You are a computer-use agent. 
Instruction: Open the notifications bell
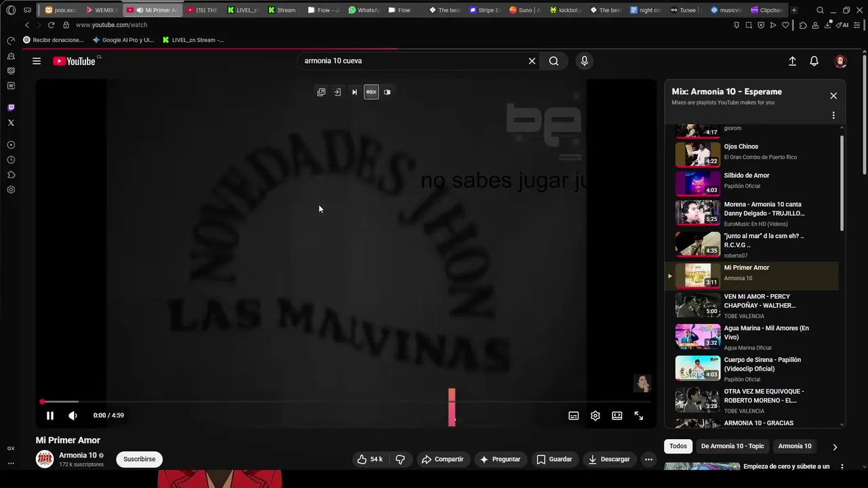click(814, 61)
